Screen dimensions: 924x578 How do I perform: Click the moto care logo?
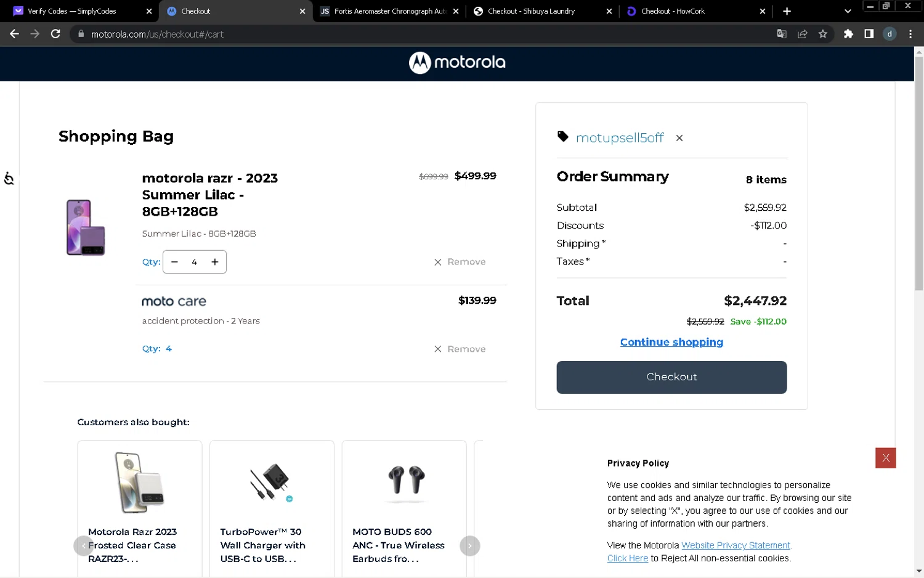click(174, 301)
